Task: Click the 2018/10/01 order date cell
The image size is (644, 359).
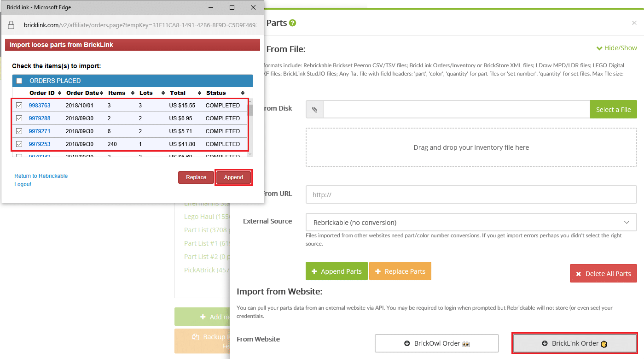Action: click(80, 106)
